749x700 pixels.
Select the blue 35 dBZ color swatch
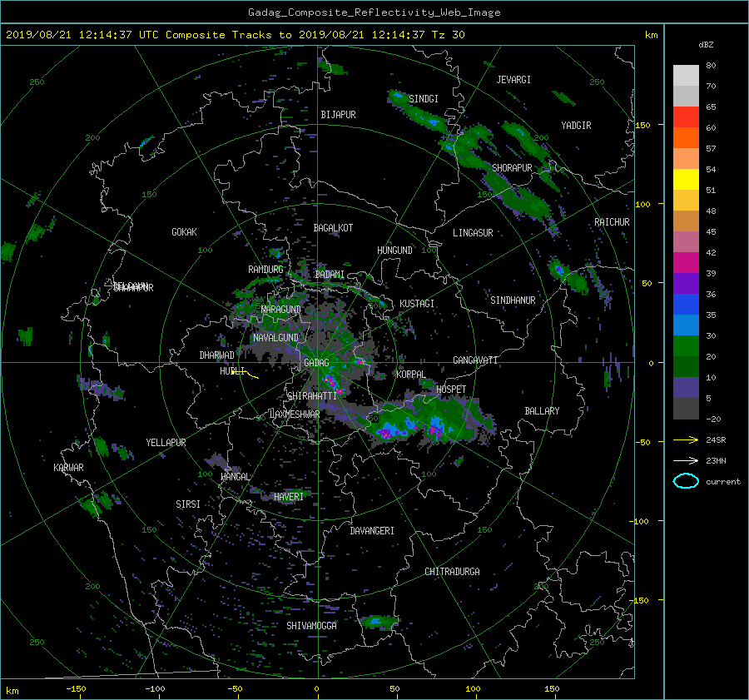686,305
